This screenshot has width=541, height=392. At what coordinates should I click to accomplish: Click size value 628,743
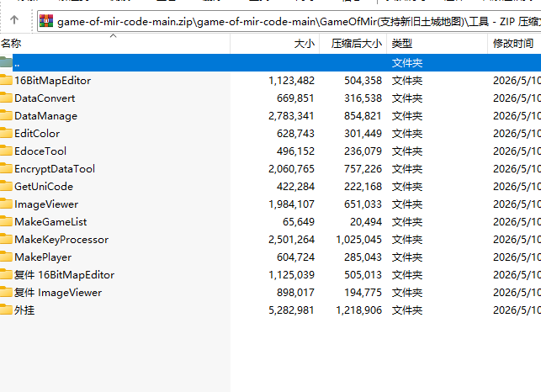point(295,134)
